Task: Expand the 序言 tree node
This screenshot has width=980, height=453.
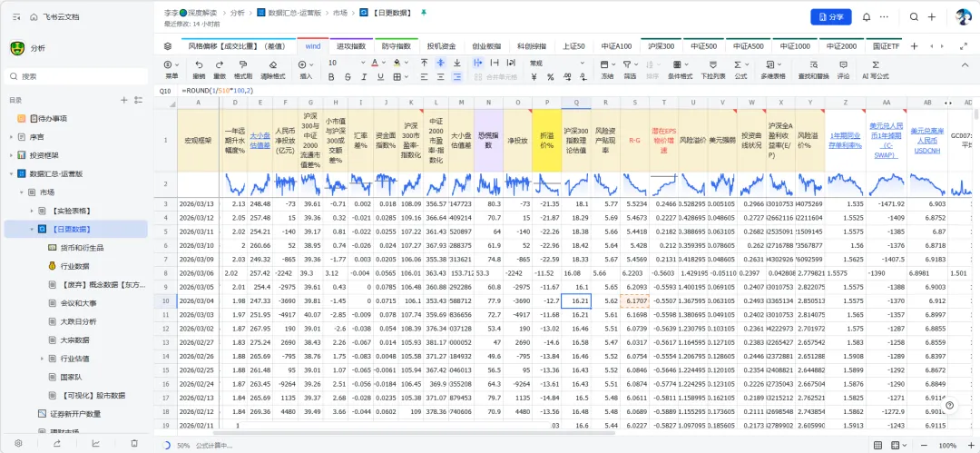Action: pyautogui.click(x=11, y=136)
